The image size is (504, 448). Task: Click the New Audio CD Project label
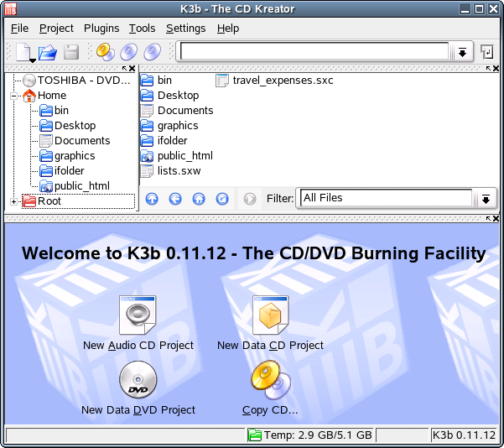[x=138, y=346]
